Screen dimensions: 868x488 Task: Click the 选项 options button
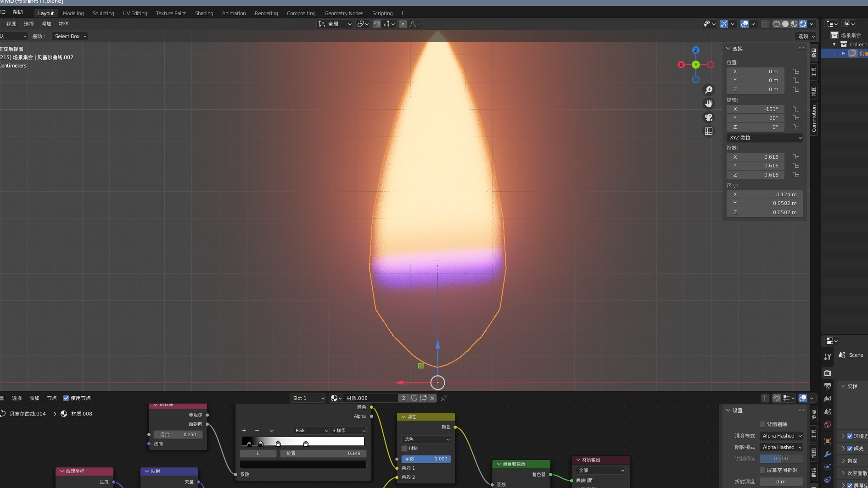pyautogui.click(x=806, y=36)
